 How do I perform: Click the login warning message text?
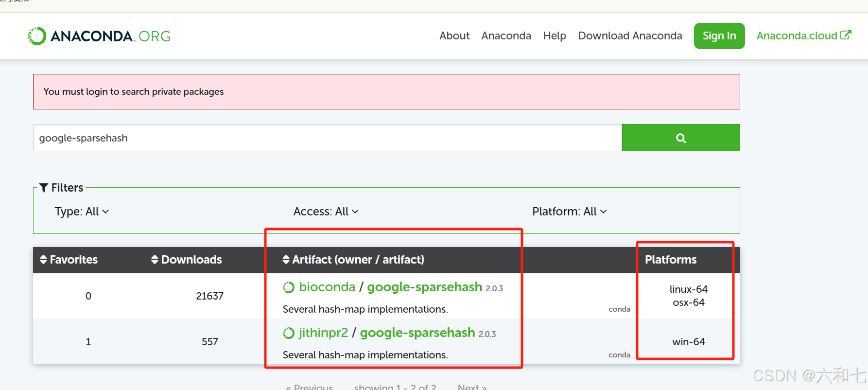pyautogui.click(x=134, y=91)
